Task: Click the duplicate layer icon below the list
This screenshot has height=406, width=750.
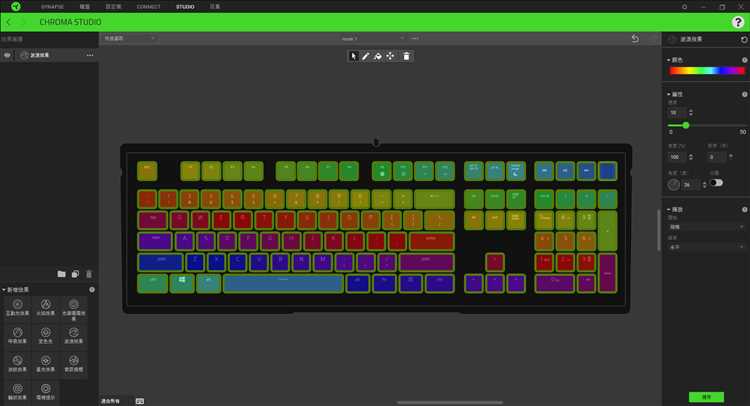Action: [75, 274]
